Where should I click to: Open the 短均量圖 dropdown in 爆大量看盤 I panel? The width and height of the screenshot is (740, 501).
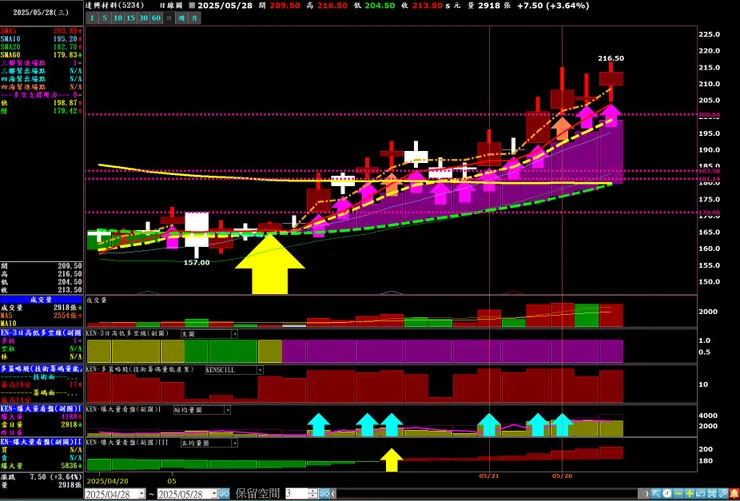click(x=227, y=410)
